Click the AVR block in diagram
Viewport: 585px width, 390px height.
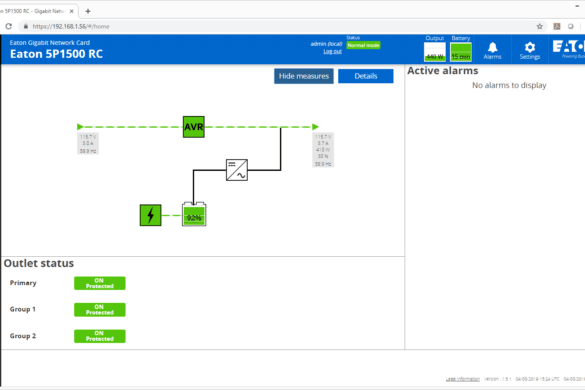194,127
